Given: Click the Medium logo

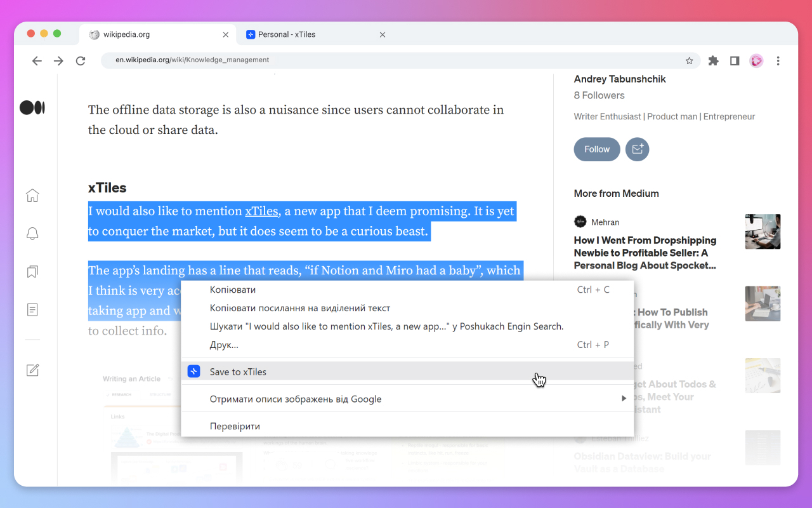Looking at the screenshot, I should (x=32, y=107).
